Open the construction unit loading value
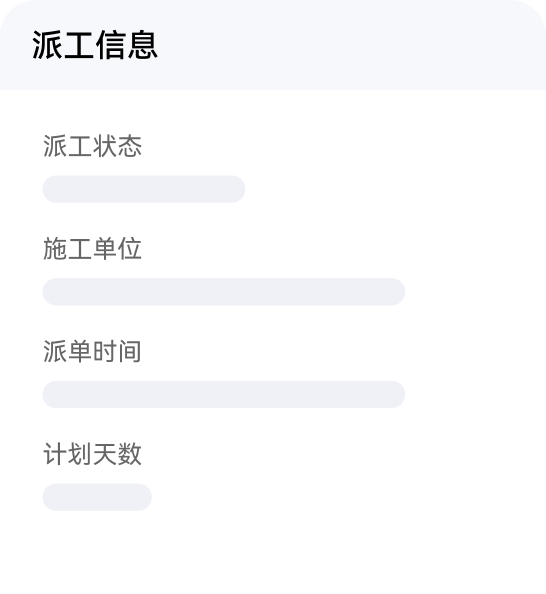This screenshot has width=546, height=594. coord(224,292)
